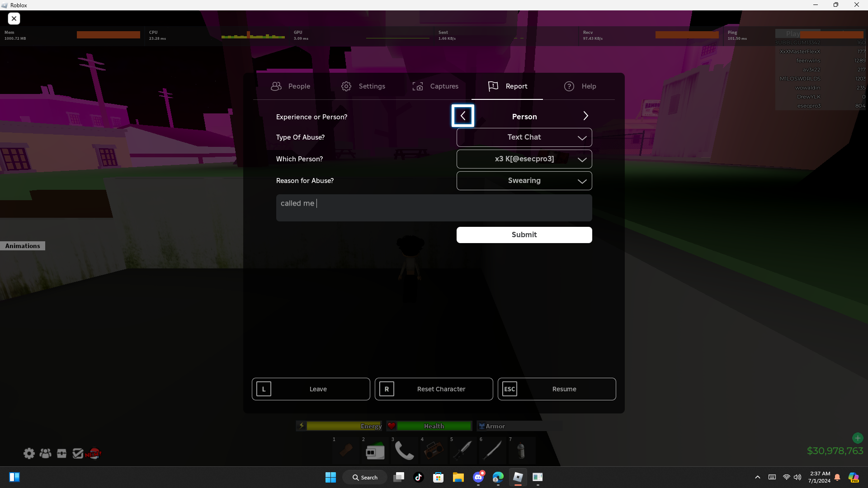Viewport: 868px width, 488px height.
Task: Open Microsoft Store from the taskbar
Action: 439,477
